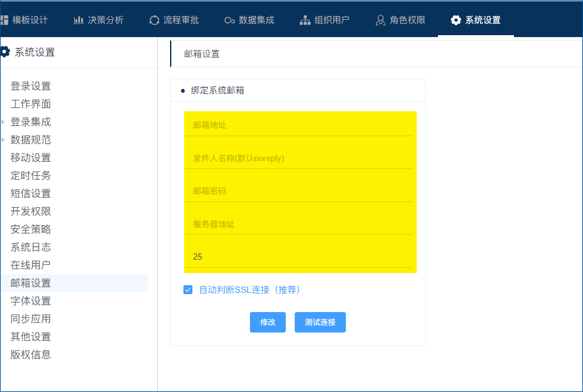Select 登录集成 in the sidebar
The image size is (583, 392).
tap(31, 122)
